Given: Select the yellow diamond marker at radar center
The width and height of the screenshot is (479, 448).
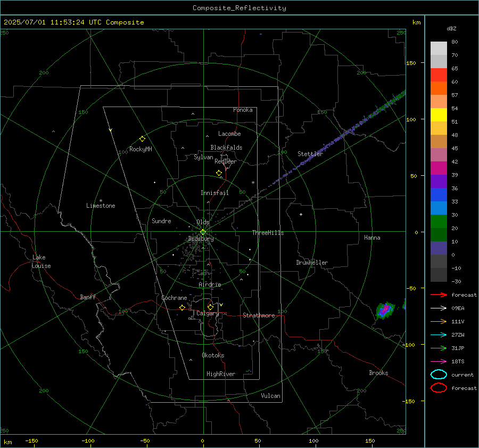Looking at the screenshot, I should pyautogui.click(x=203, y=232).
